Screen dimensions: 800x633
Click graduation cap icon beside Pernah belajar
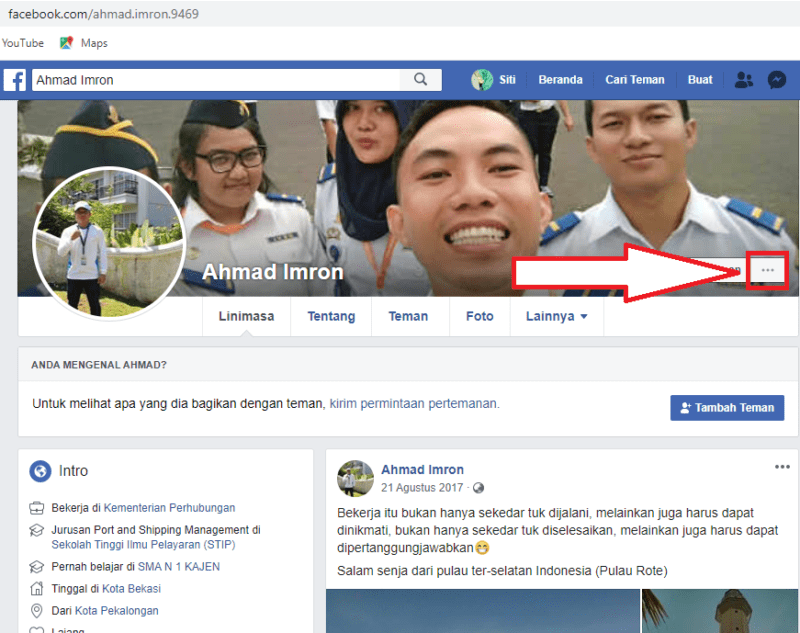pos(36,567)
